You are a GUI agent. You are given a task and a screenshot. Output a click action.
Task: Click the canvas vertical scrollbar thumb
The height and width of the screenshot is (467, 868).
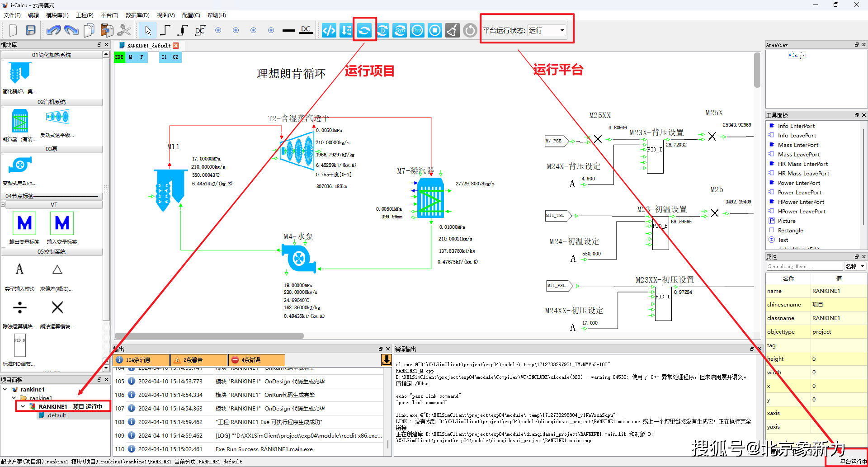757,70
